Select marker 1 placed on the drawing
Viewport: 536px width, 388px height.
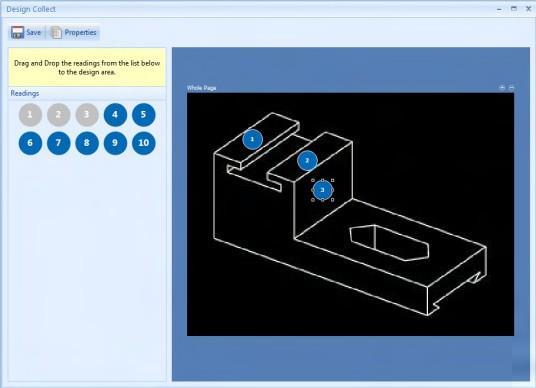click(x=253, y=139)
